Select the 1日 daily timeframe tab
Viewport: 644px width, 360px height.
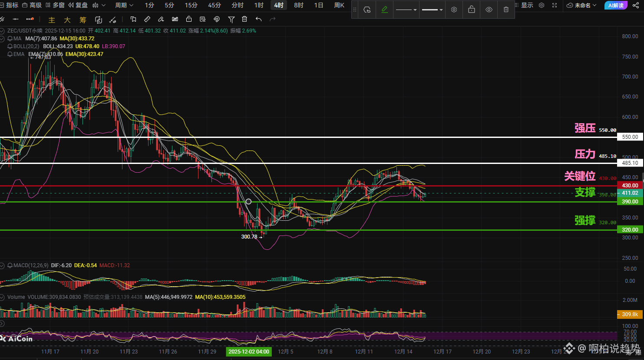[319, 5]
